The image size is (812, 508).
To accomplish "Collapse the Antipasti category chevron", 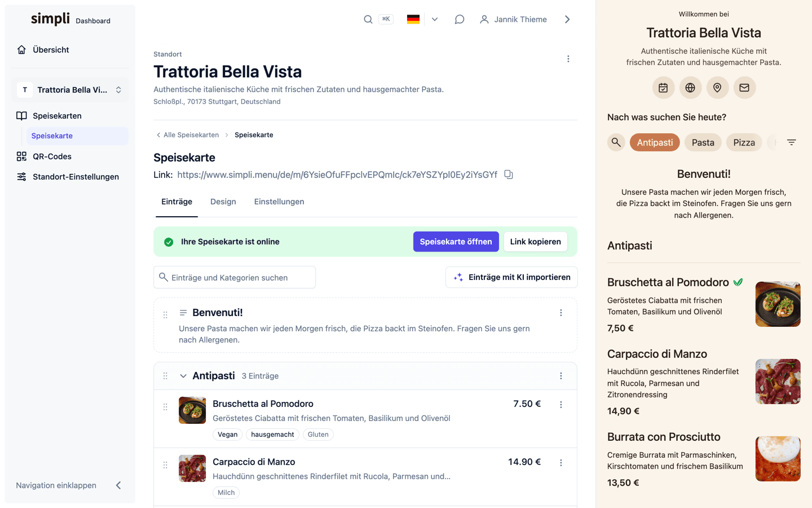I will [x=183, y=376].
